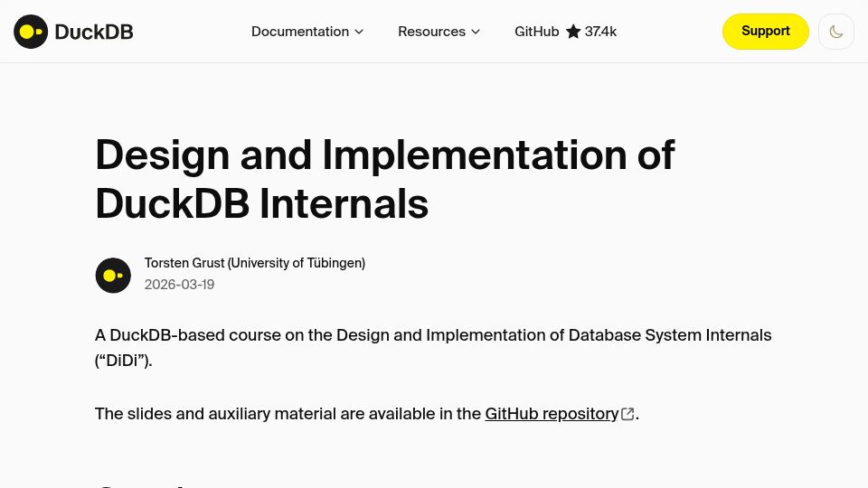
Task: Open the GitHub link in the navbar
Action: pyautogui.click(x=536, y=32)
